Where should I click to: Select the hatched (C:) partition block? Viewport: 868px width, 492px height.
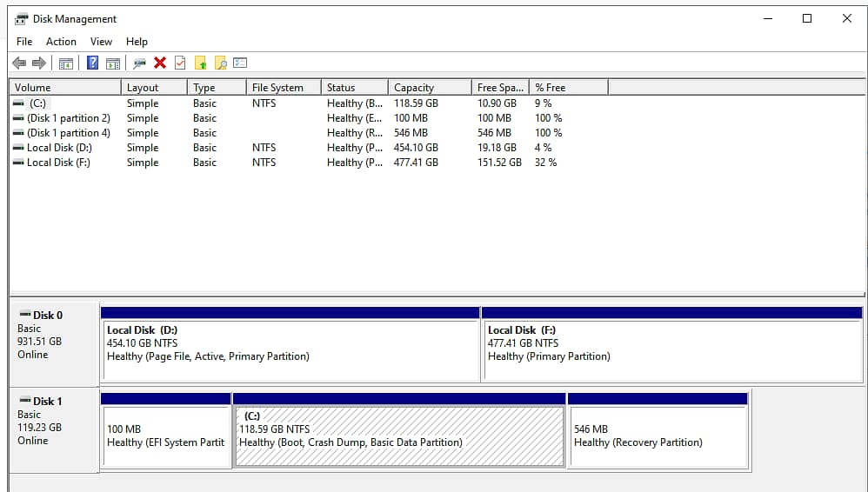[400, 430]
